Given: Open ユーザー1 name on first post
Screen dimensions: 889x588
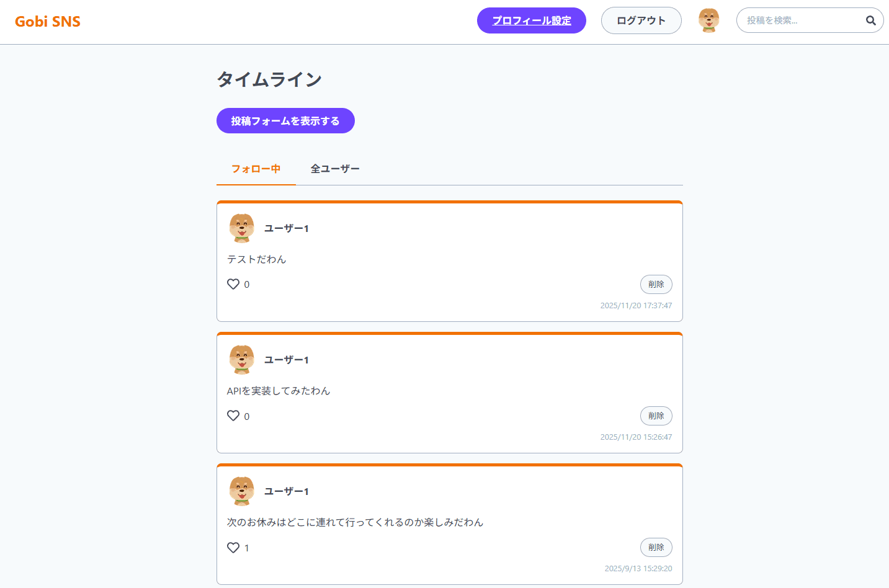Looking at the screenshot, I should point(287,228).
